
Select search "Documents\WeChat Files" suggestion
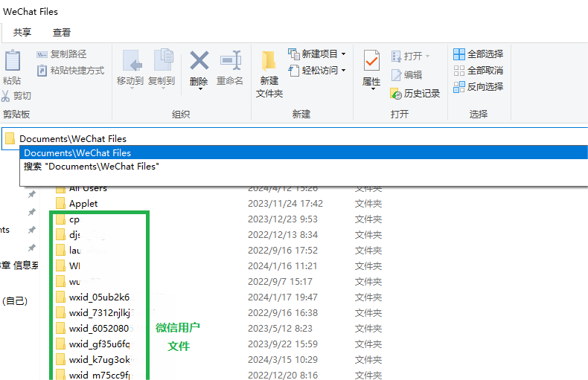click(304, 167)
